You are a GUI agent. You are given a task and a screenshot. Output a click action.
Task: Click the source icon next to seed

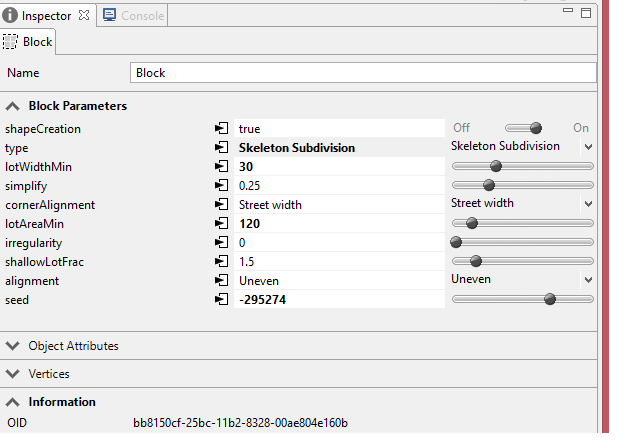pos(221,299)
